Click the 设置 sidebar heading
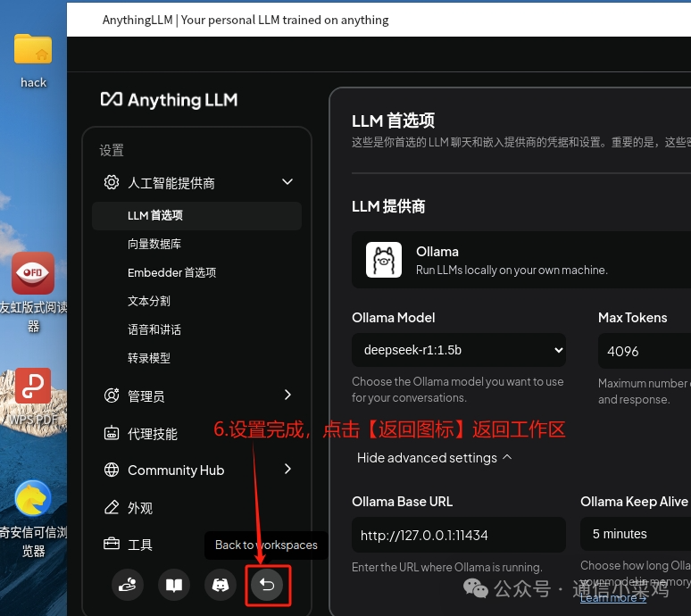691x616 pixels. (112, 150)
